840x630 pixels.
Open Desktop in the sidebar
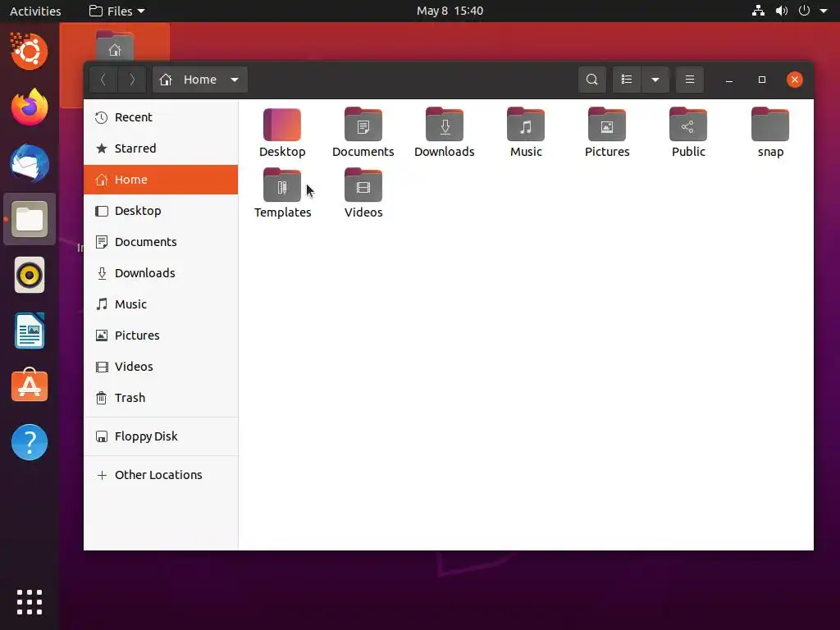coord(161,211)
